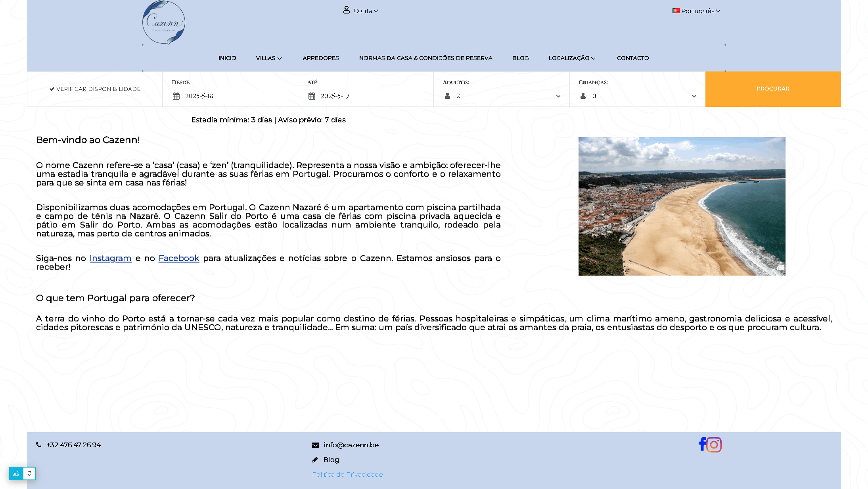The image size is (868, 489).
Task: Click the Facebook icon in footer
Action: (702, 444)
